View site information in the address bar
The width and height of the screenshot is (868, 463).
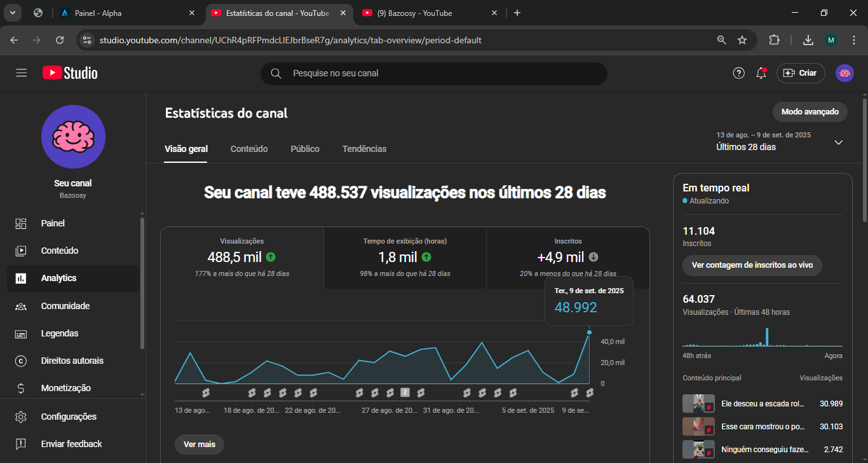88,40
